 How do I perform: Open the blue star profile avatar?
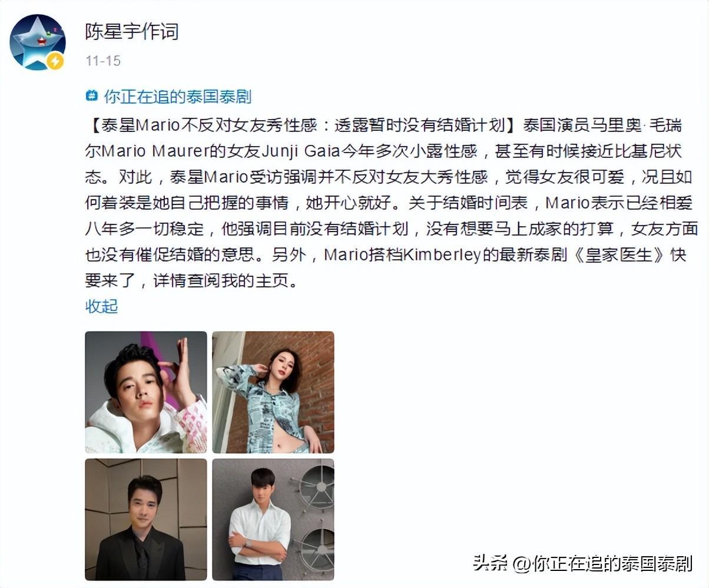click(x=38, y=42)
